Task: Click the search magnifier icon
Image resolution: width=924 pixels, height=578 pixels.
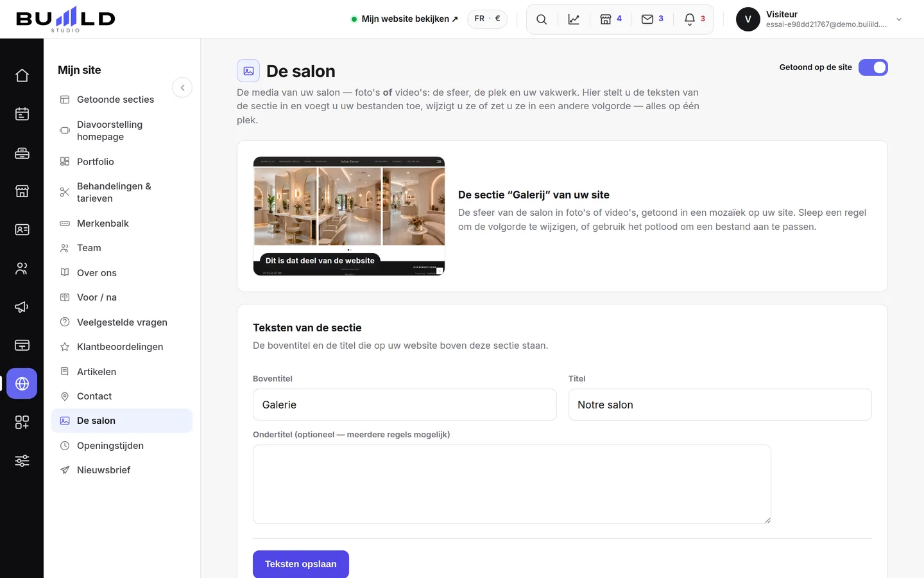Action: click(x=542, y=19)
